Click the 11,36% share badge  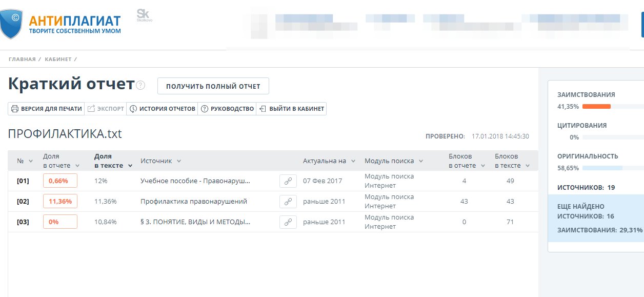point(60,202)
